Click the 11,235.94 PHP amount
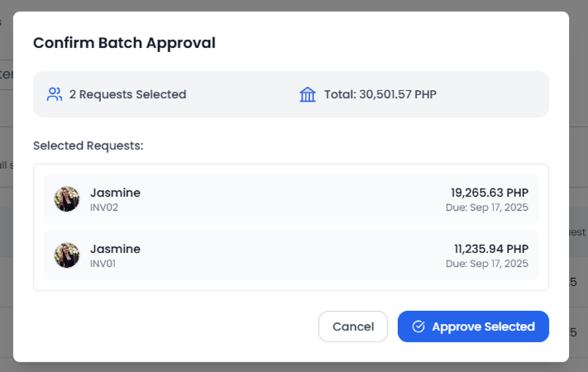The width and height of the screenshot is (588, 372). coord(491,249)
